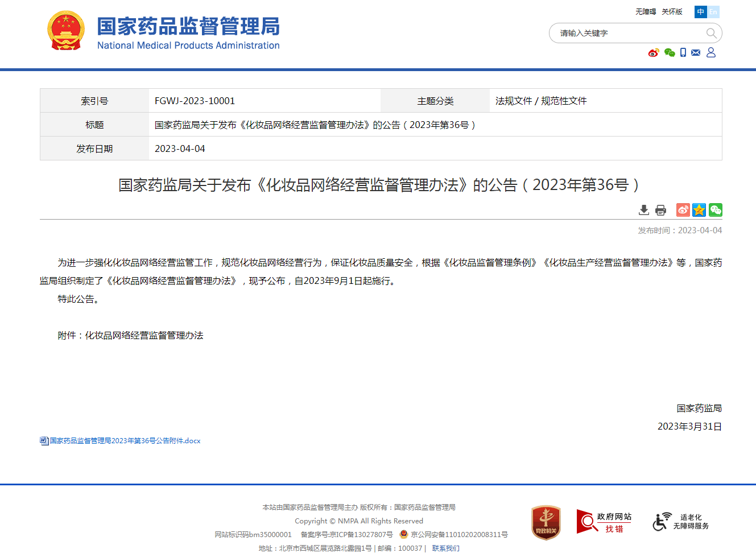Report errors via 政府网站找错 badge
The width and height of the screenshot is (756, 557).
[x=604, y=521]
